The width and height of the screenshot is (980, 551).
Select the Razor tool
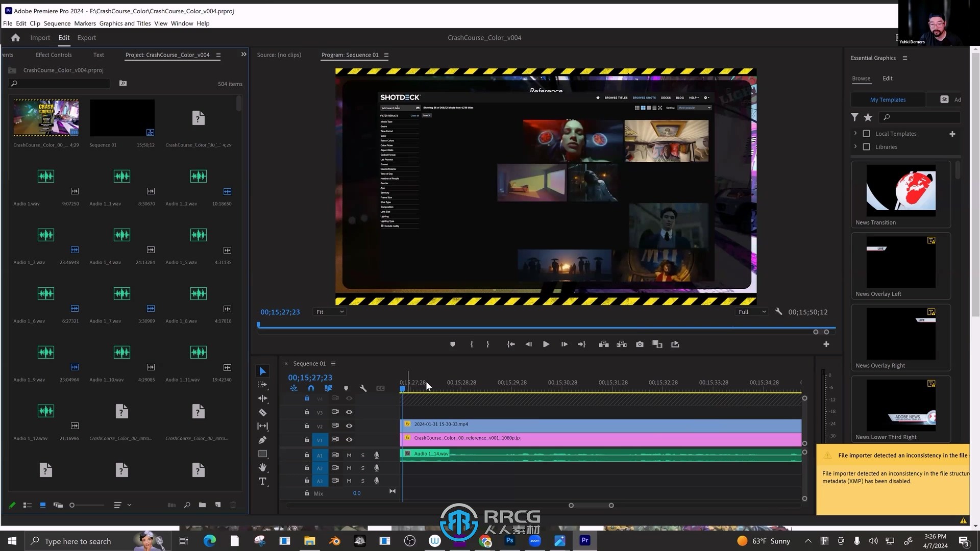coord(262,412)
